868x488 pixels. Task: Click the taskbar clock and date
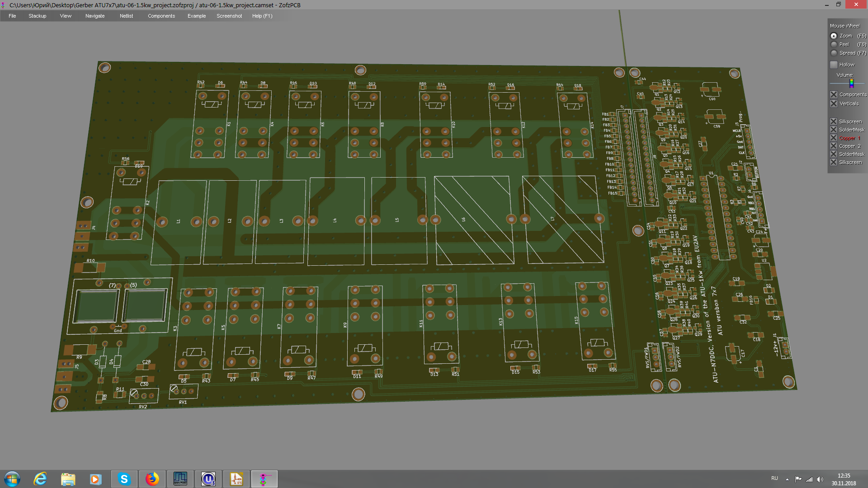click(x=843, y=479)
